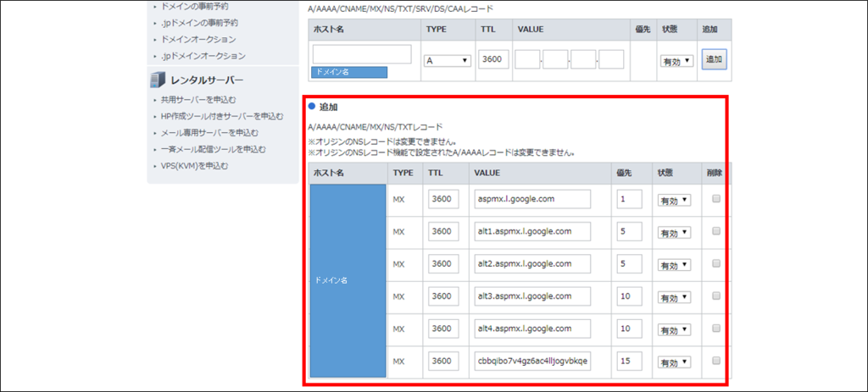Open HP作成ツール付きサーバーを申込む link
The image size is (868, 392).
pyautogui.click(x=222, y=116)
